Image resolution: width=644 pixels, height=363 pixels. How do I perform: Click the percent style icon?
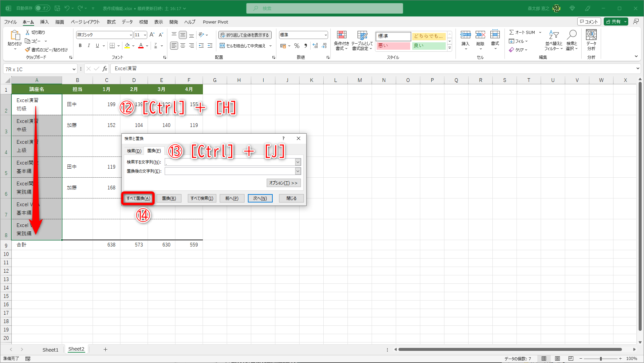click(x=297, y=46)
